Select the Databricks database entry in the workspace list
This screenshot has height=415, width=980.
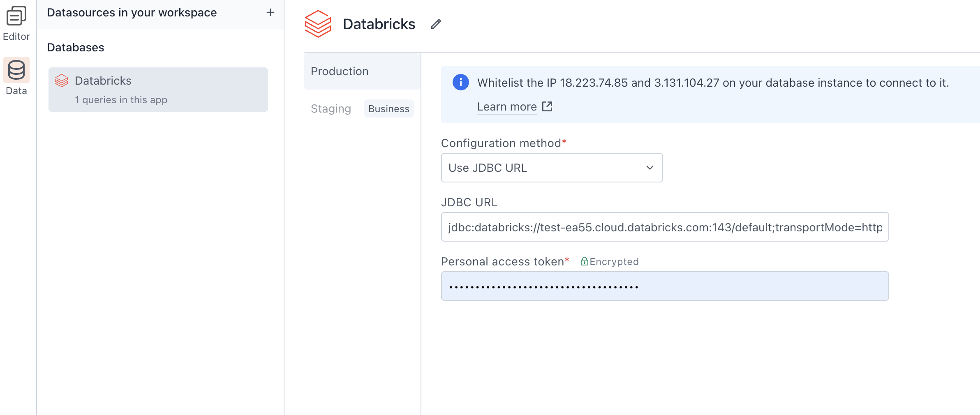pyautogui.click(x=158, y=89)
